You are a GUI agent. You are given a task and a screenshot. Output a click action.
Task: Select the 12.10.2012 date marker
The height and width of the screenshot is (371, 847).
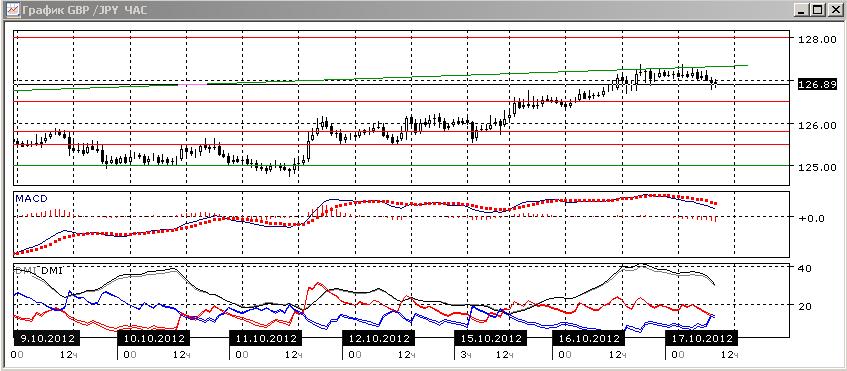pos(378,339)
